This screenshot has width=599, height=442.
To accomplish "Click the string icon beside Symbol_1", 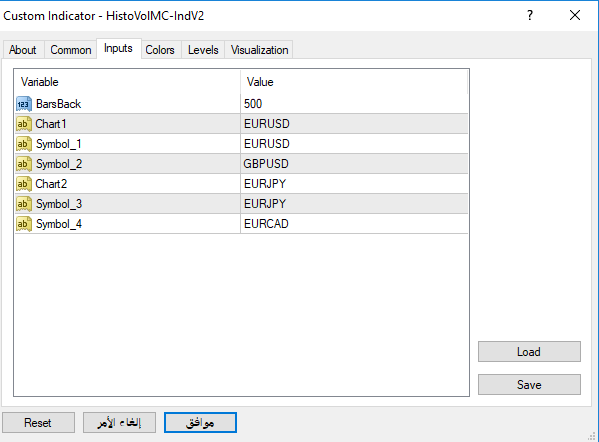I will click(24, 144).
